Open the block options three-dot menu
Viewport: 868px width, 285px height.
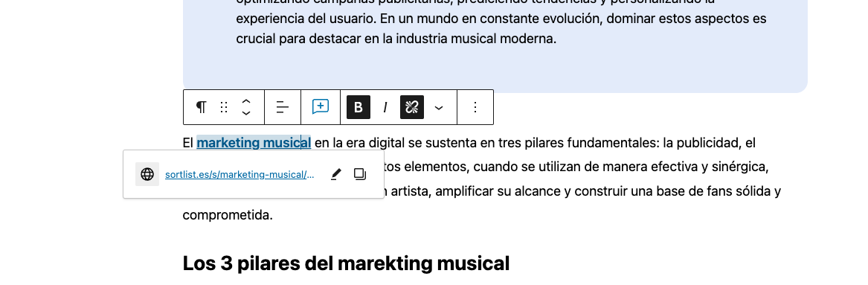point(475,107)
